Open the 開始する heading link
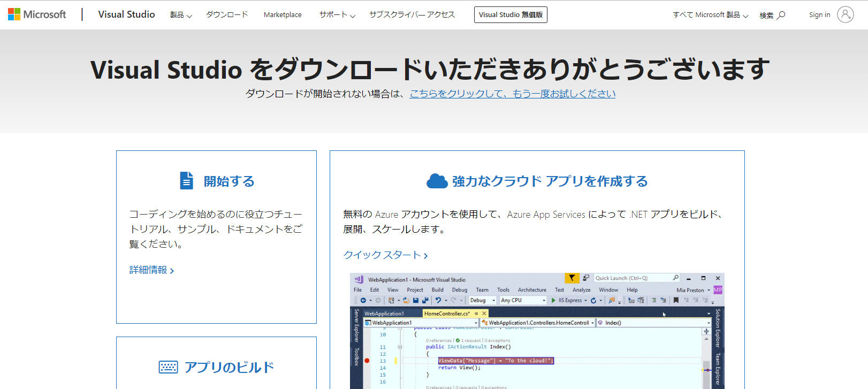The height and width of the screenshot is (389, 868). click(229, 181)
